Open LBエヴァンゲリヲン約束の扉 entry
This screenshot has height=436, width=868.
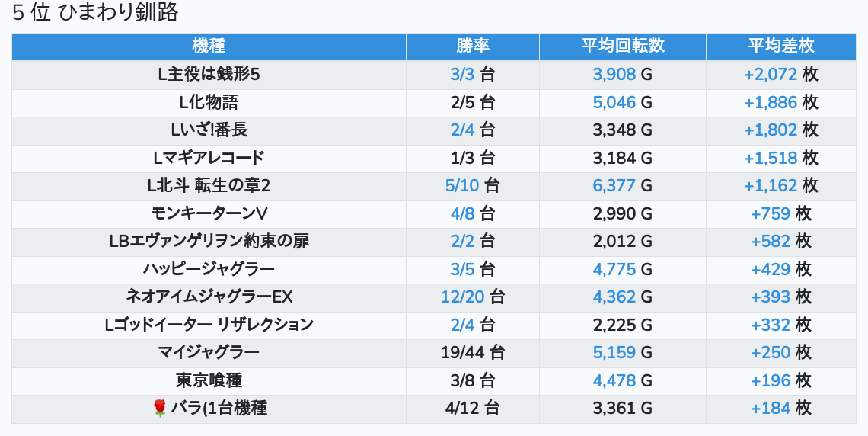(x=209, y=242)
